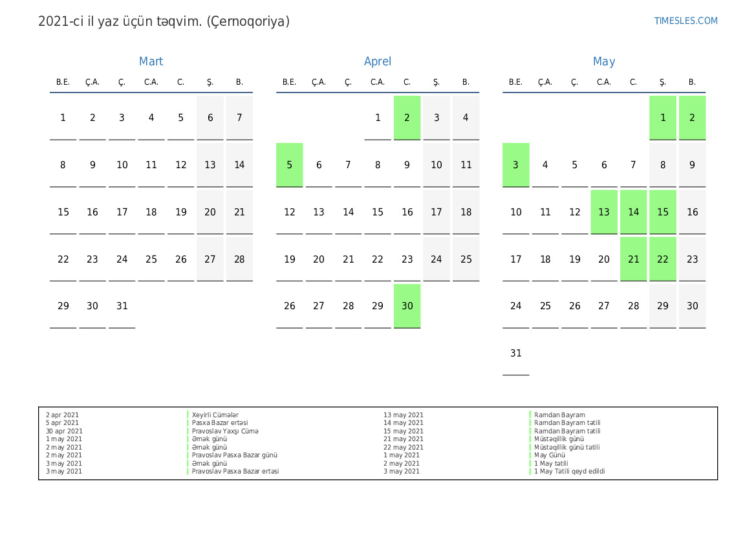The image size is (756, 535).
Task: Select April 22 date cell
Action: (378, 259)
